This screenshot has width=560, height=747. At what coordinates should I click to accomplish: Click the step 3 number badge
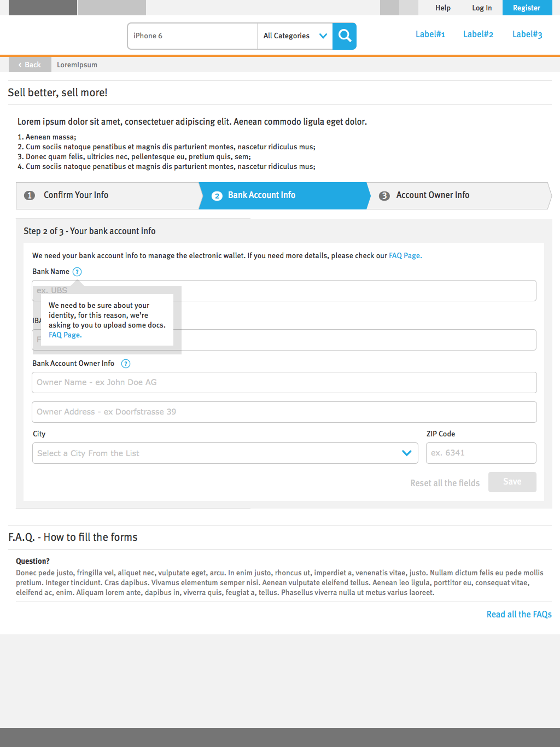point(384,196)
